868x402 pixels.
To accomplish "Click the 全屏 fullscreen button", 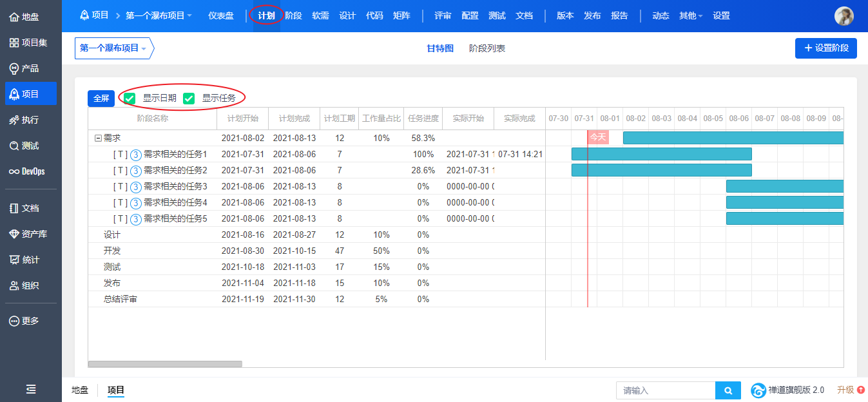I will (101, 99).
